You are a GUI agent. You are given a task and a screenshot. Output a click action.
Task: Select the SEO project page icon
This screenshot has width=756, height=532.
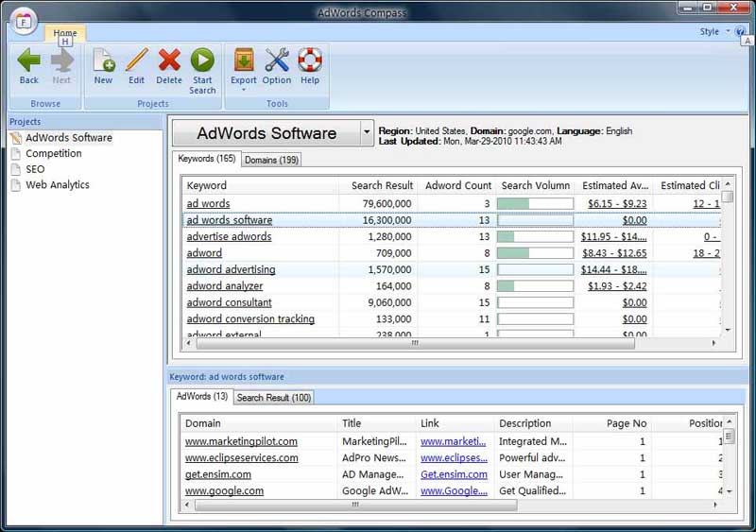coord(16,169)
